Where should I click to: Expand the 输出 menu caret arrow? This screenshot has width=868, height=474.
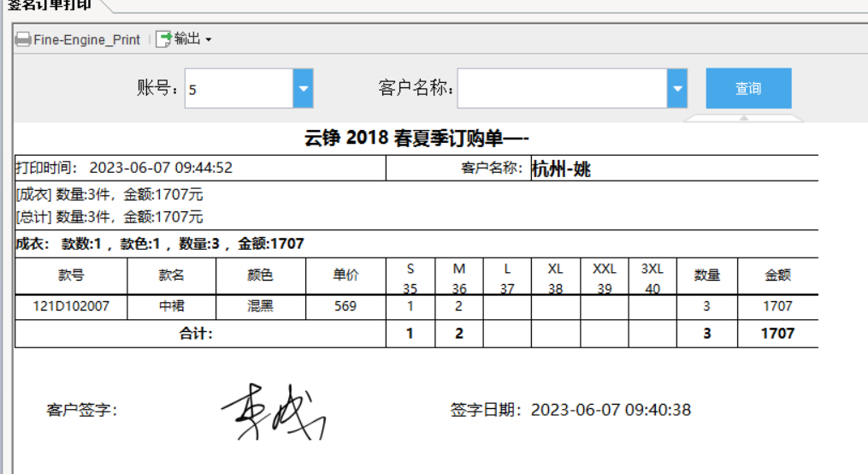click(208, 40)
